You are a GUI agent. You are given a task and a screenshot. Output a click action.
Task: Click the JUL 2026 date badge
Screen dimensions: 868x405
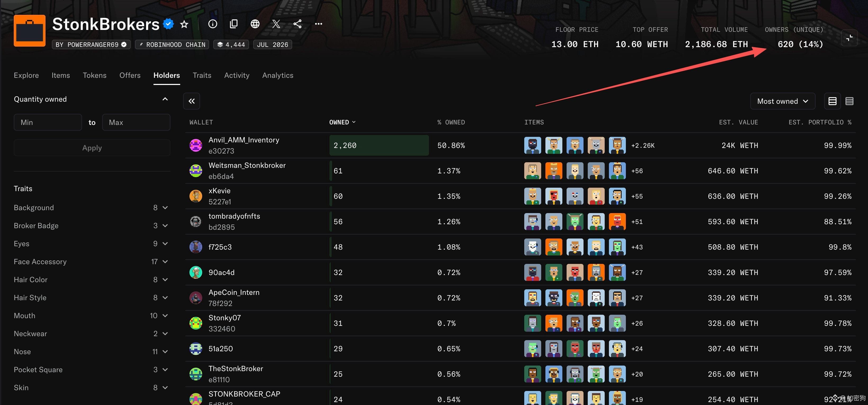[273, 44]
